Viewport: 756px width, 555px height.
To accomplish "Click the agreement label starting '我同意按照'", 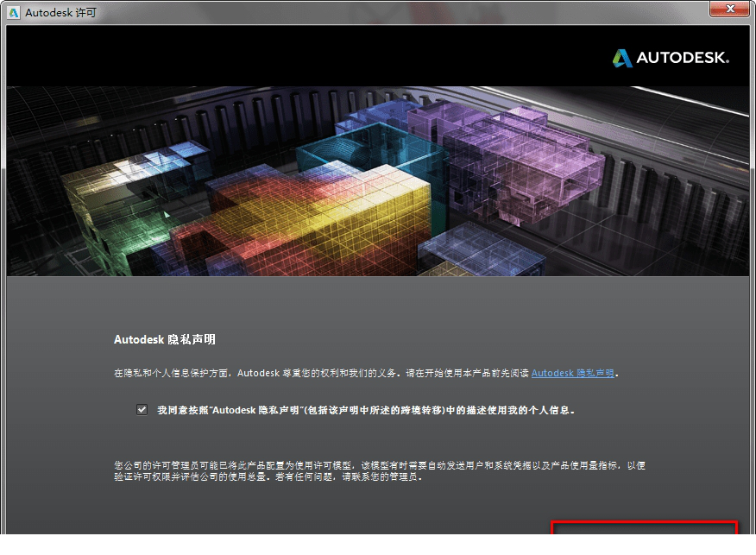I will coord(365,410).
